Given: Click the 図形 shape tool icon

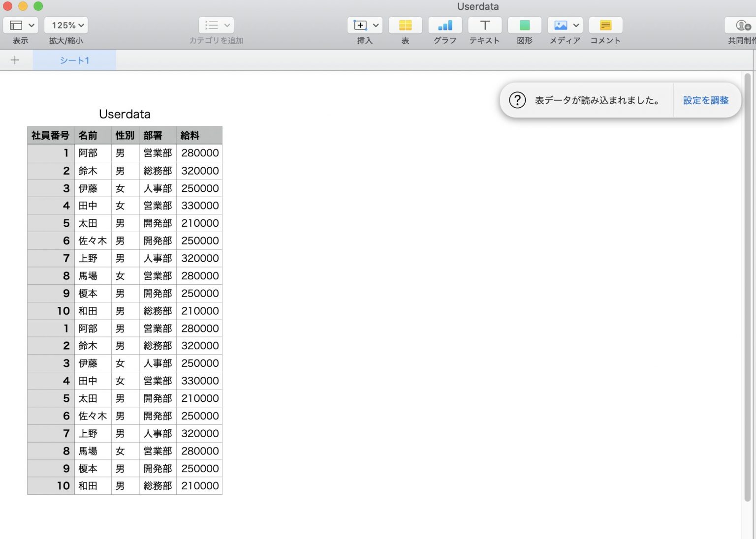Looking at the screenshot, I should (525, 25).
